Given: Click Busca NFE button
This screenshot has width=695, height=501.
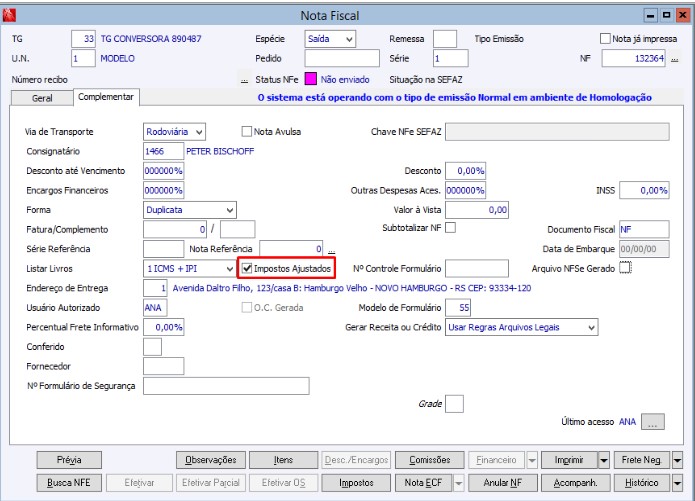Looking at the screenshot, I should click(69, 483).
